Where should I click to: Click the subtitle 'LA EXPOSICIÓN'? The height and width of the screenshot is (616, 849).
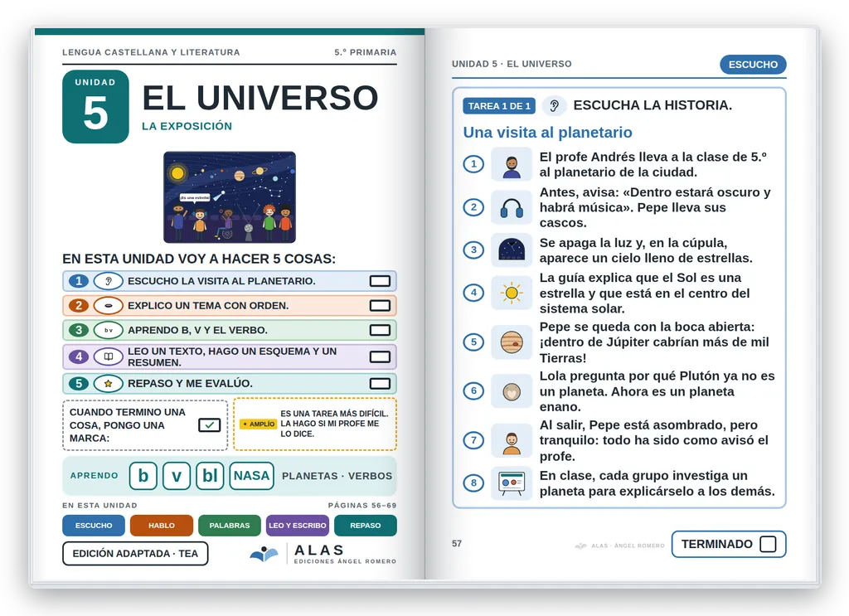[x=187, y=126]
